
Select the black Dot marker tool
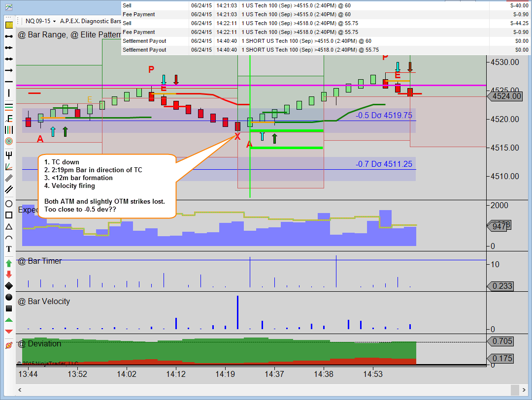point(9,297)
